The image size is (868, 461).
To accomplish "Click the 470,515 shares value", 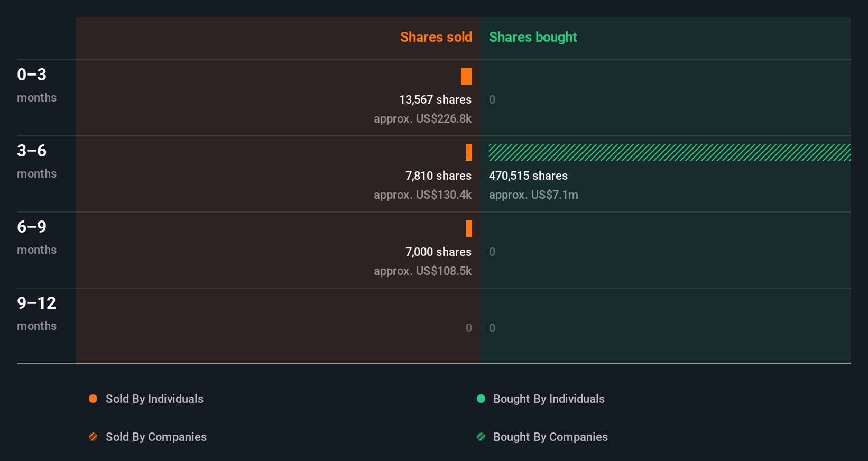I will (x=528, y=176).
